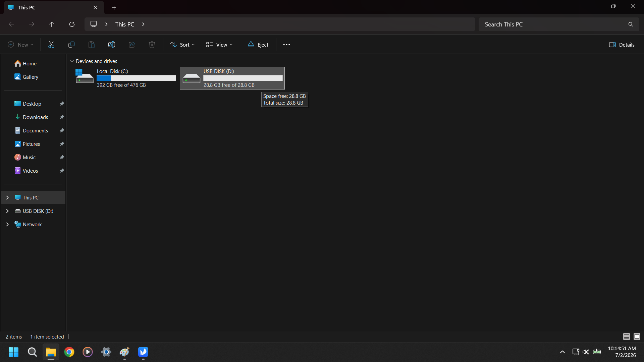Switch to large thumbnails view icon in status bar
Image resolution: width=644 pixels, height=362 pixels.
click(x=637, y=337)
